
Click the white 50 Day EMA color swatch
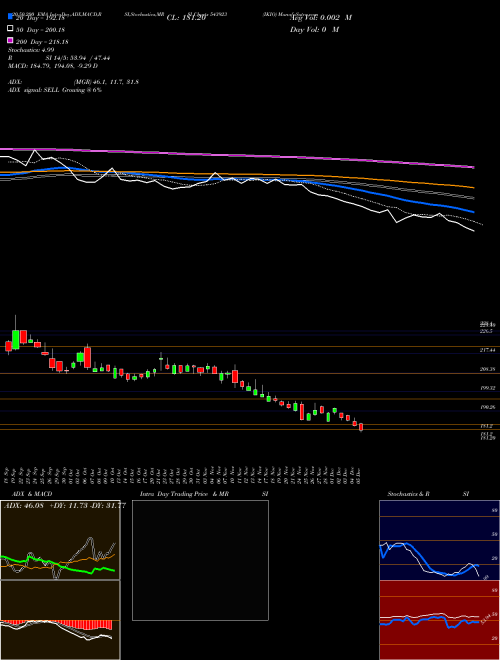[x=10, y=29]
